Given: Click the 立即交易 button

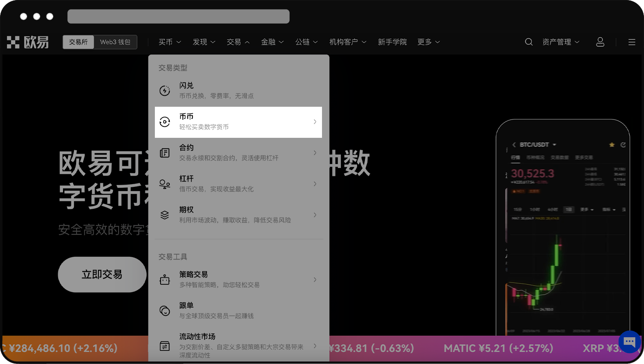Looking at the screenshot, I should click(x=102, y=274).
